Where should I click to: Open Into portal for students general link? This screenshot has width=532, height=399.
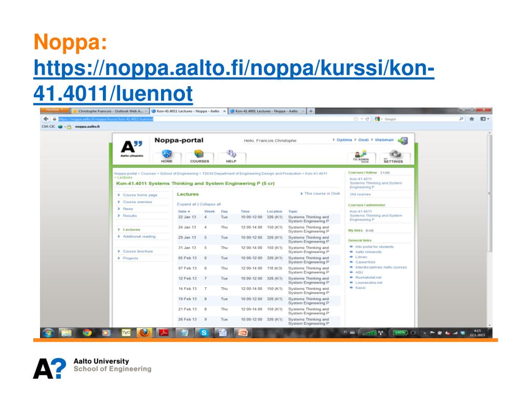374,247
